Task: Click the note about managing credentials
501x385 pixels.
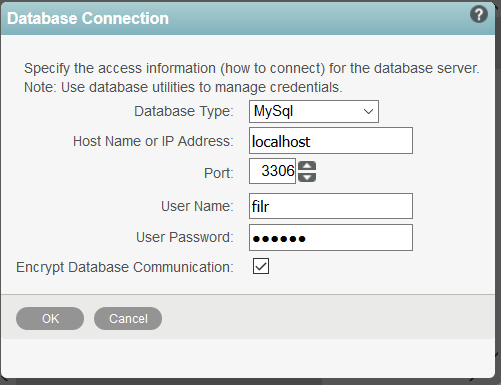Action: click(183, 87)
